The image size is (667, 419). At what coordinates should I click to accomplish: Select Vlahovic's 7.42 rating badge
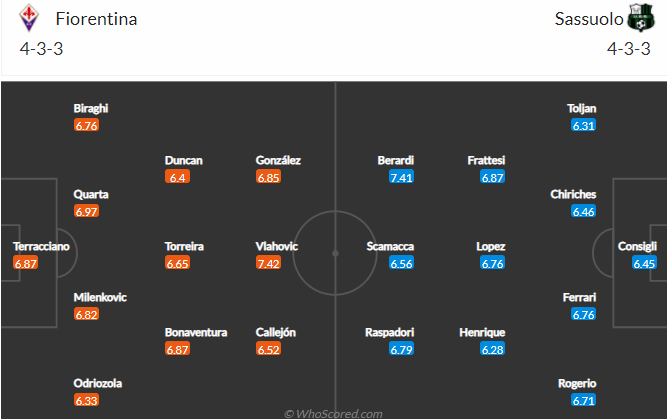coord(268,263)
